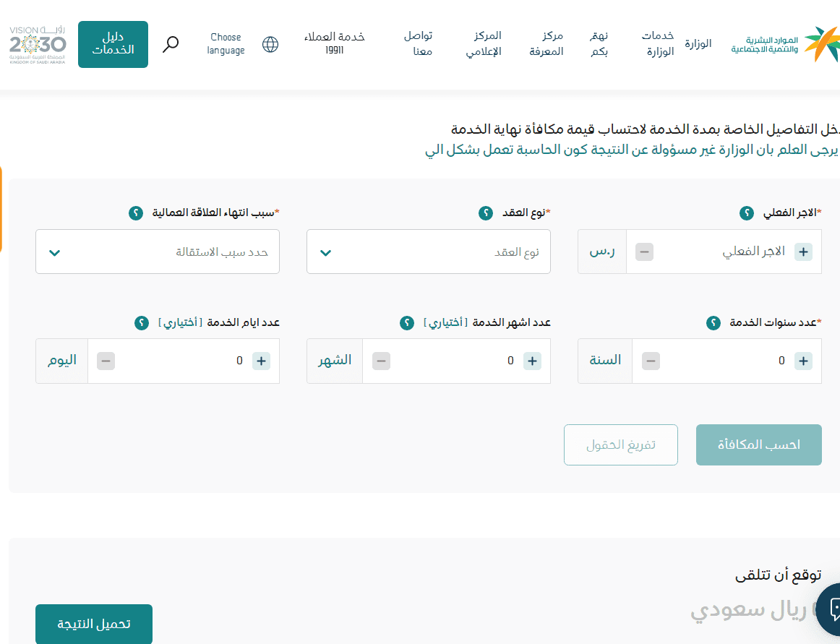Open خدمات الوزارة menu
The image size is (840, 644).
point(659,44)
